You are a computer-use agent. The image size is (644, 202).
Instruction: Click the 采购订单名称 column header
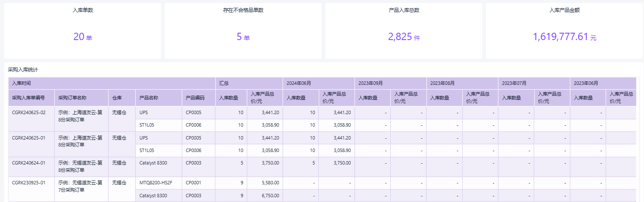(x=81, y=98)
